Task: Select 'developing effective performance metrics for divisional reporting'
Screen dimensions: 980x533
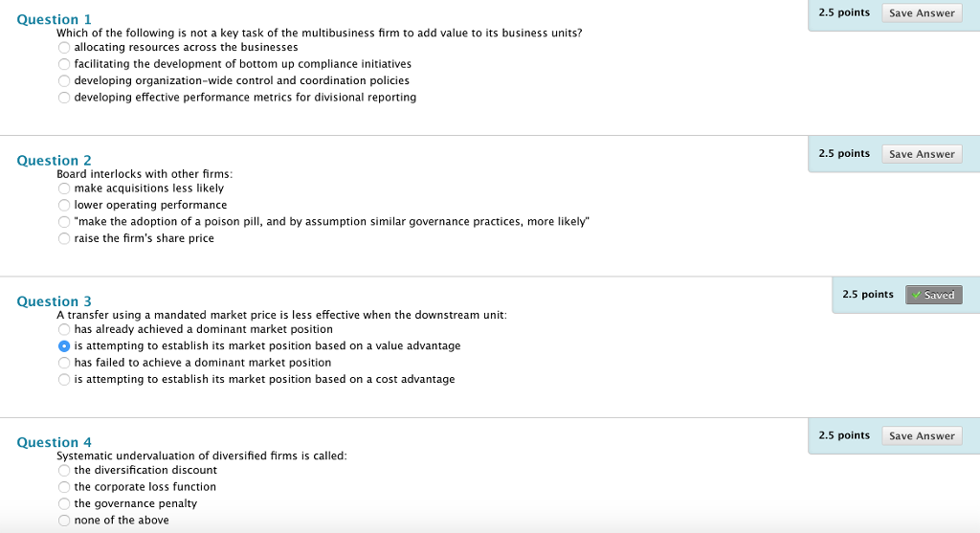Action: coord(64,98)
